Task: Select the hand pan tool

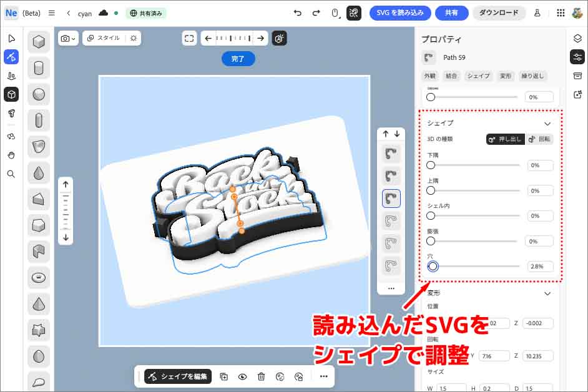Action: click(11, 155)
